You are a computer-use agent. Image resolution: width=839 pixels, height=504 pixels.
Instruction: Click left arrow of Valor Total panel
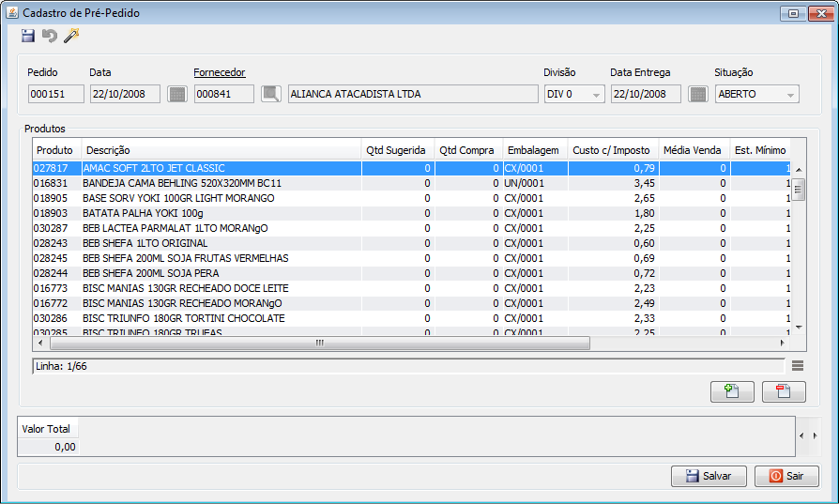click(801, 436)
